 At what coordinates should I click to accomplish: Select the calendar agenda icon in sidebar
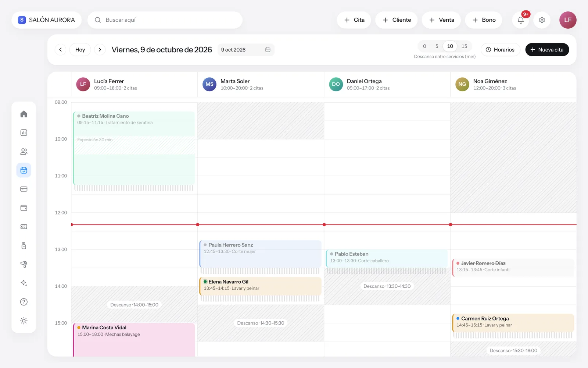24,170
